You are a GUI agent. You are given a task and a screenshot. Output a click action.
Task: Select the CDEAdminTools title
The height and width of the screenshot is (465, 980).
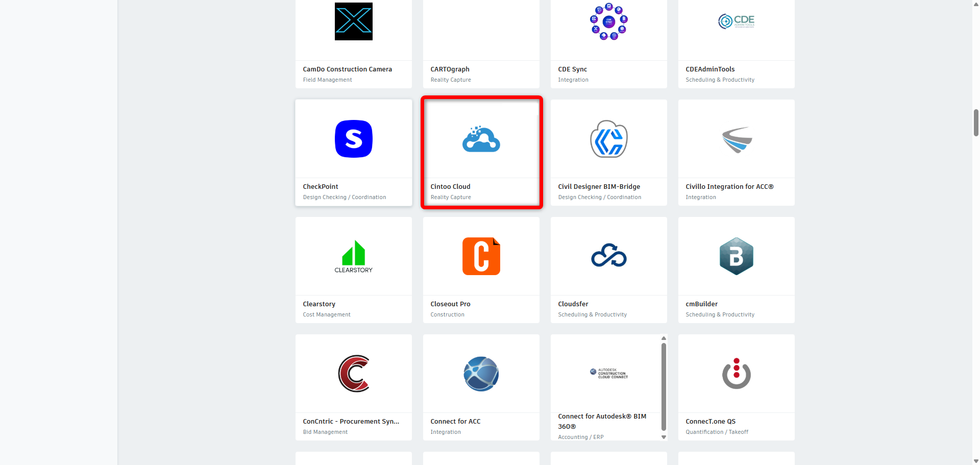point(710,69)
